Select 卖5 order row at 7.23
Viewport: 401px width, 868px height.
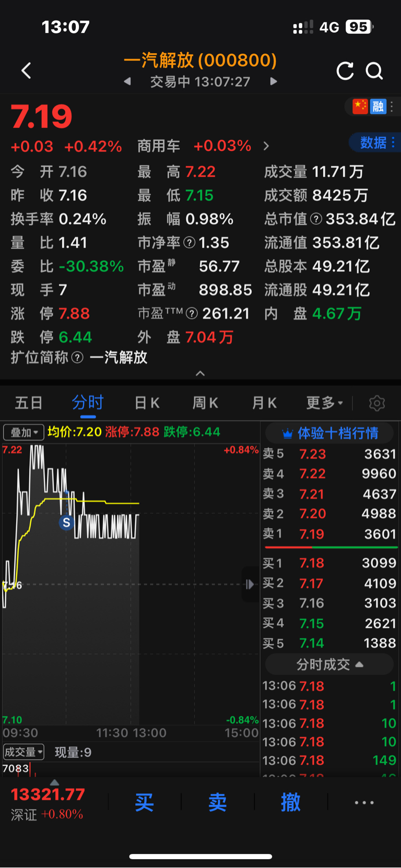click(329, 454)
